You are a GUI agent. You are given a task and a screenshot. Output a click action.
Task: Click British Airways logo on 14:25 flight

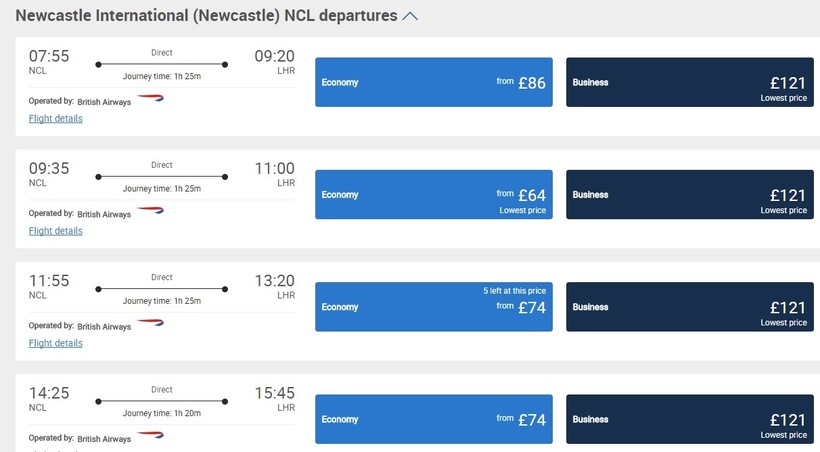[150, 436]
